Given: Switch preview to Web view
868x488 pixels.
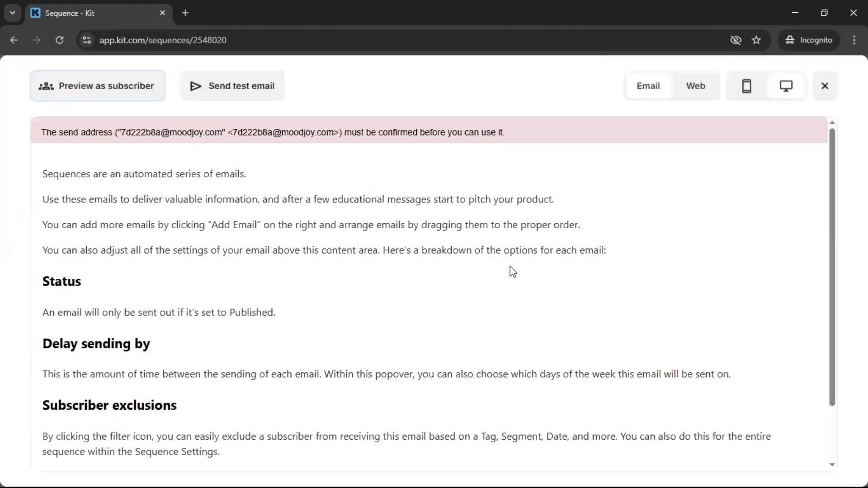Looking at the screenshot, I should coord(695,86).
